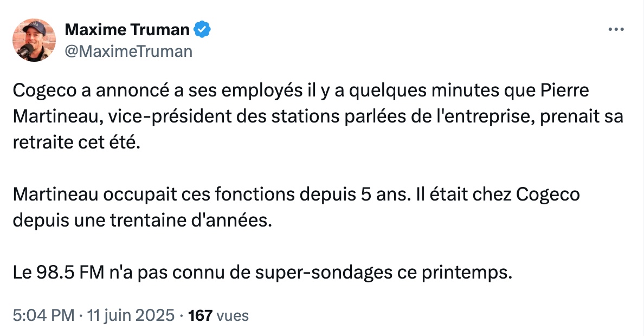This screenshot has height=336, width=644.
Task: Click the sentence mentioning Le 98.5 FM
Action: [x=262, y=273]
